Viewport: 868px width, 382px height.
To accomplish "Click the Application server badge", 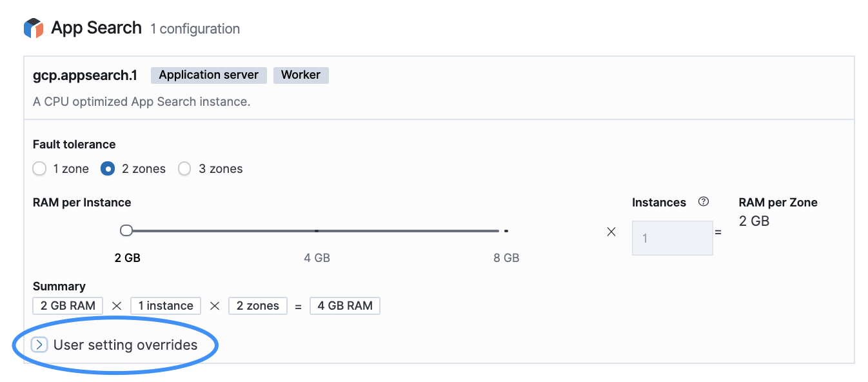I will coord(209,75).
